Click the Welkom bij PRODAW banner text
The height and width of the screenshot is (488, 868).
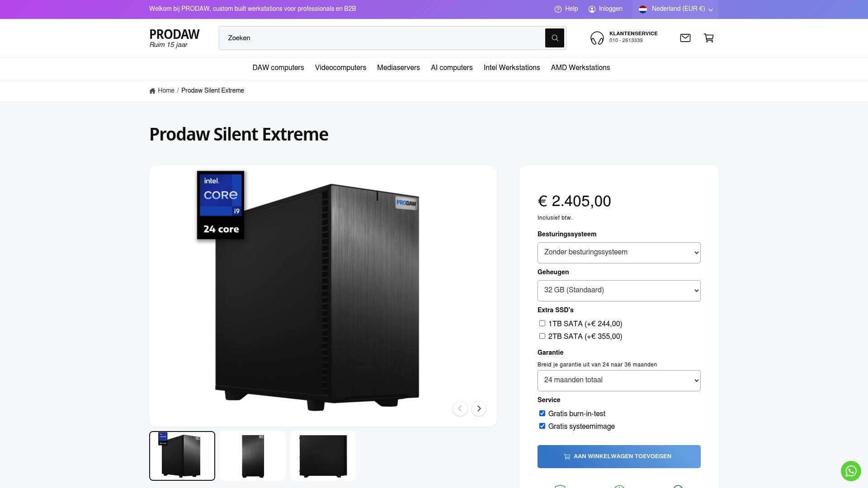[x=252, y=9]
